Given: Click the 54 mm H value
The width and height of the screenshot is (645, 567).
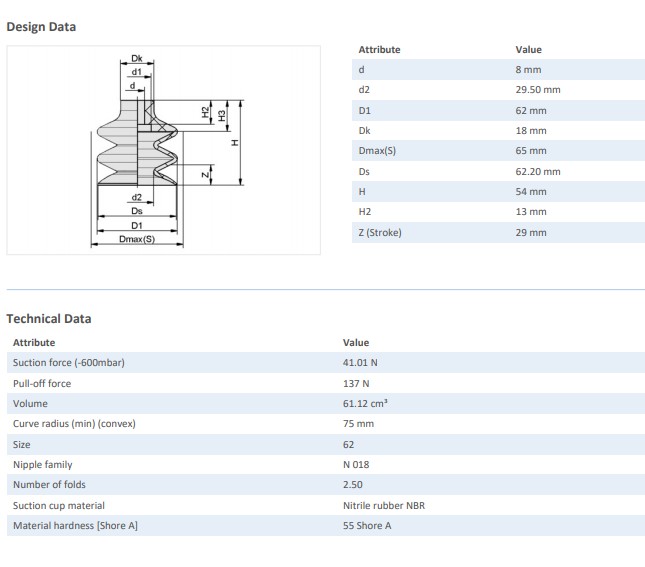Looking at the screenshot, I should [x=531, y=191].
